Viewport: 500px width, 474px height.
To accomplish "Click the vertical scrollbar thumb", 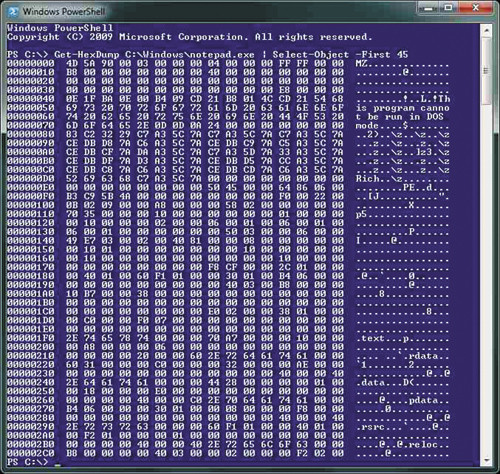I will (486, 71).
